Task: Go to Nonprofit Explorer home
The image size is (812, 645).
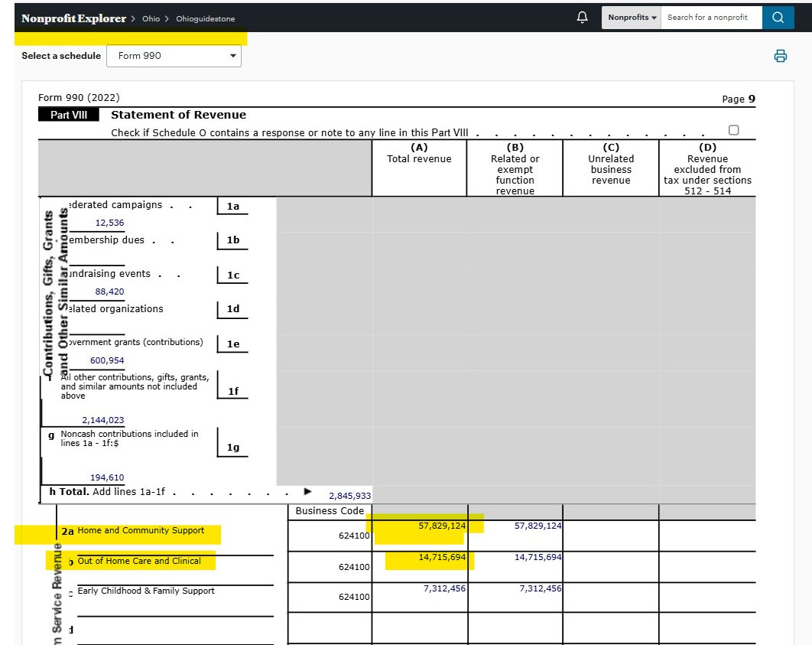Action: pos(73,18)
